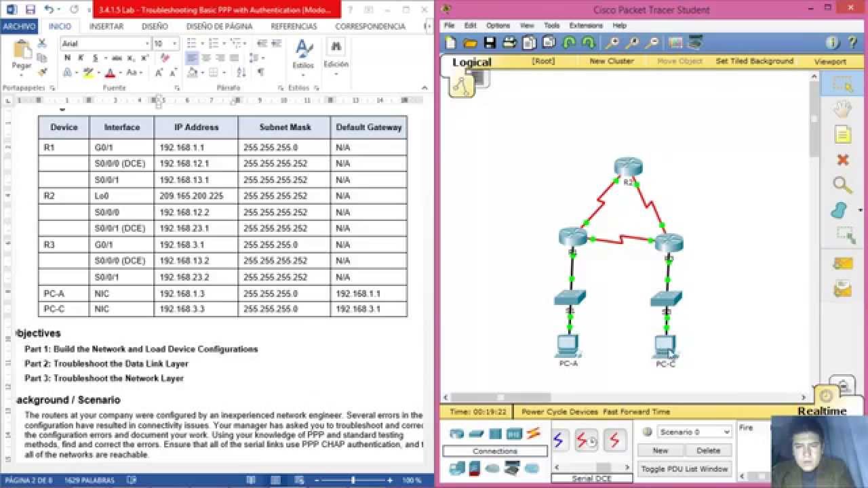Open the Fuente dialog launcher
The height and width of the screenshot is (488, 868).
click(x=178, y=88)
